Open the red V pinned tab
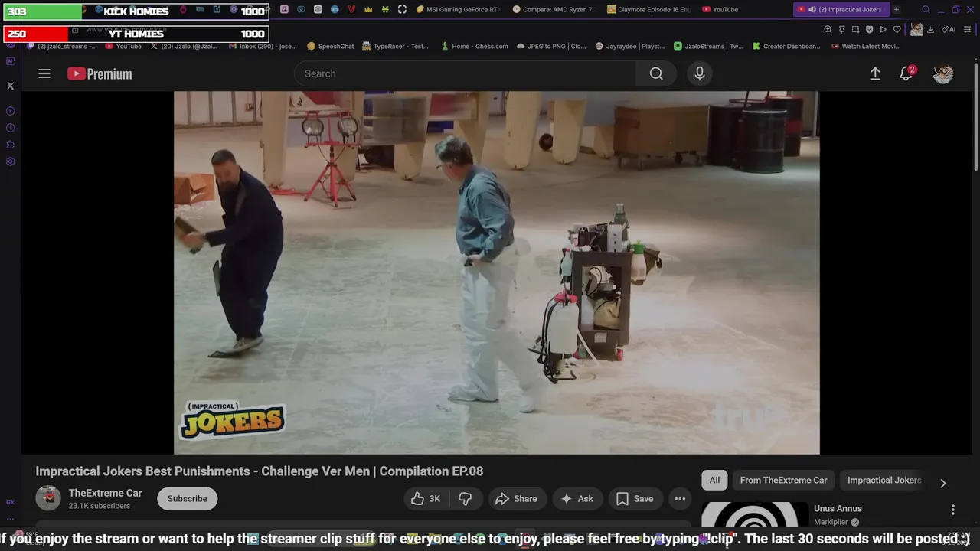This screenshot has height=551, width=980. (x=351, y=9)
